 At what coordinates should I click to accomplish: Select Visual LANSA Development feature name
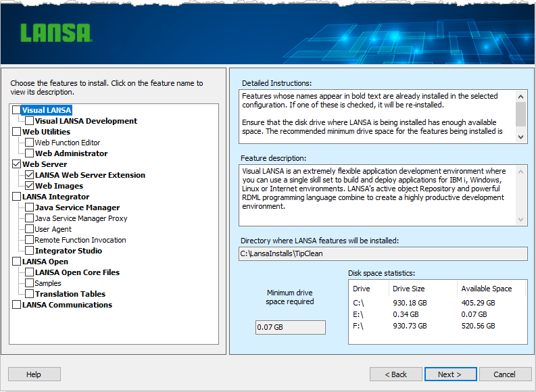(x=86, y=121)
